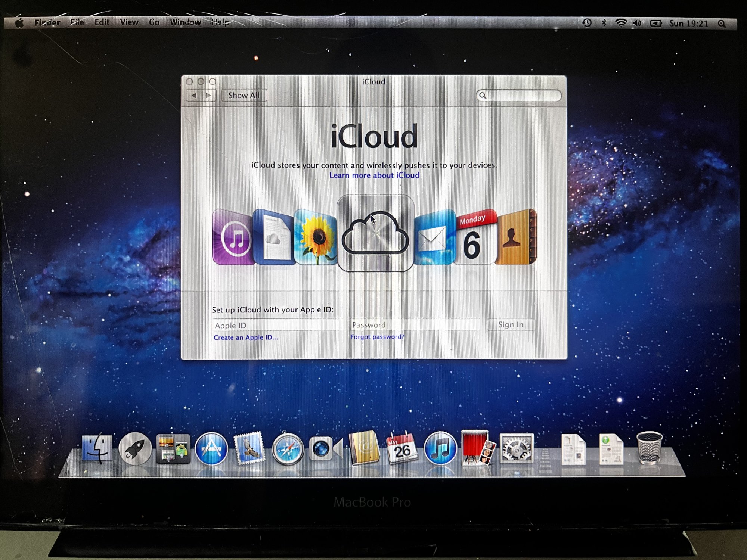Open the Trash in the dock
The image size is (747, 560).
649,448
